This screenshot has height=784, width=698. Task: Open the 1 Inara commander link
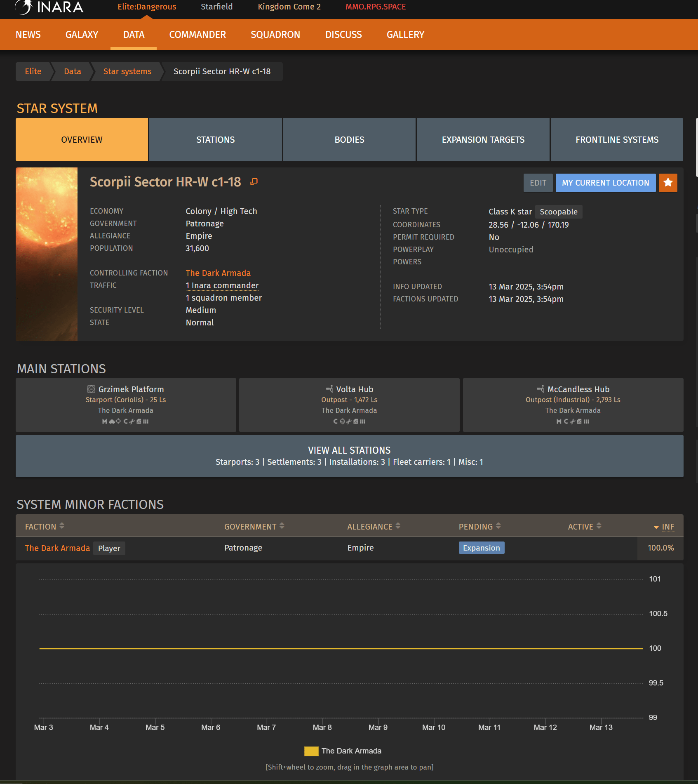pyautogui.click(x=222, y=285)
